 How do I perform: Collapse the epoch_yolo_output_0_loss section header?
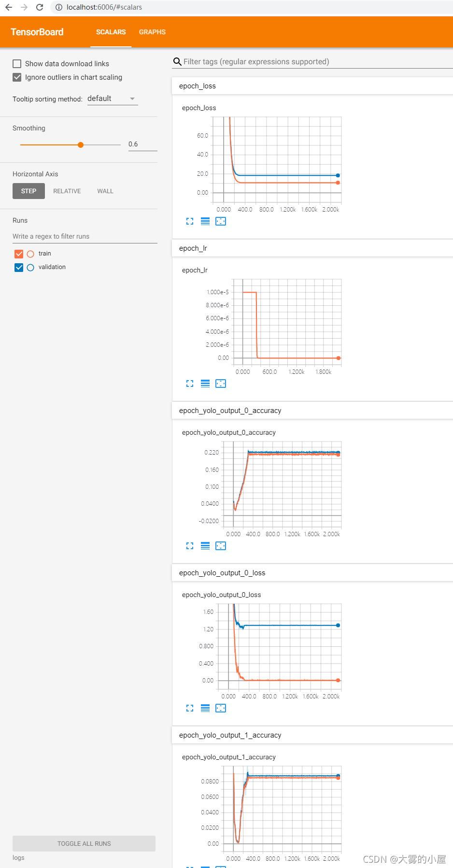pos(312,573)
